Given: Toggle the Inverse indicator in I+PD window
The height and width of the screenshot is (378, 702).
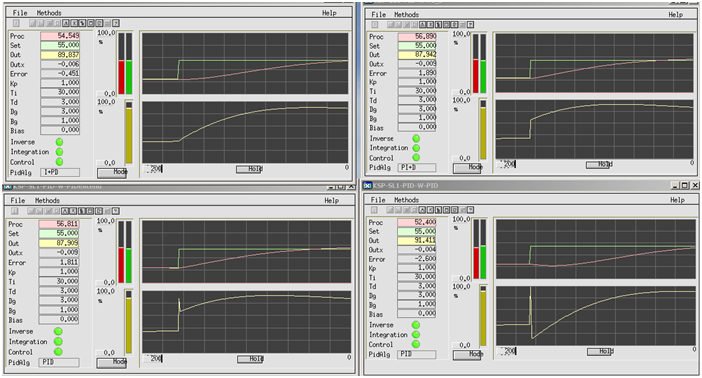Looking at the screenshot, I should click(59, 142).
